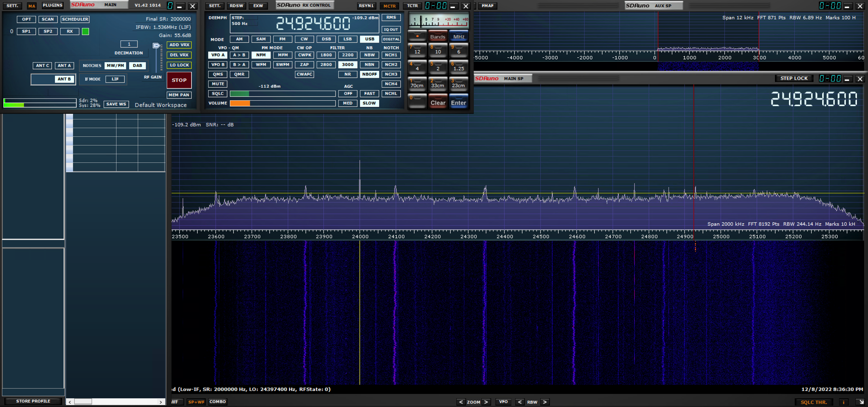Click the record dot button on keypad
Screen dimensions: 868x407
[x=417, y=36]
